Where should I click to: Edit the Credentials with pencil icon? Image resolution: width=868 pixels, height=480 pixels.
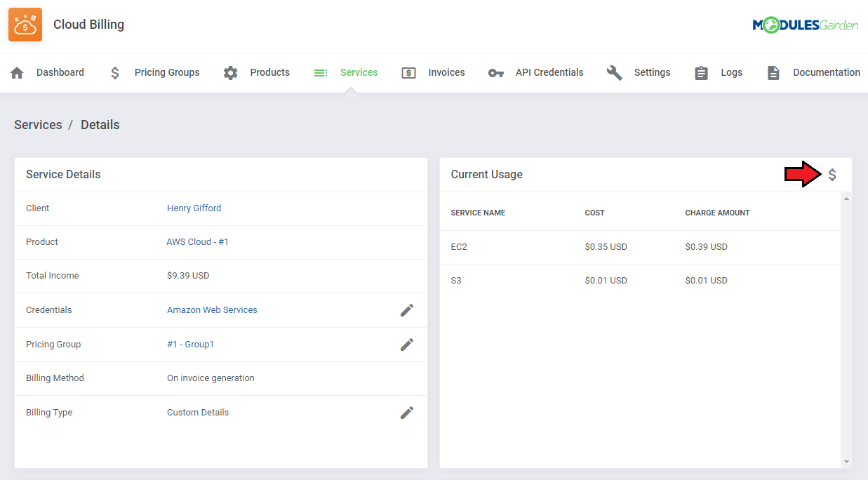(407, 310)
